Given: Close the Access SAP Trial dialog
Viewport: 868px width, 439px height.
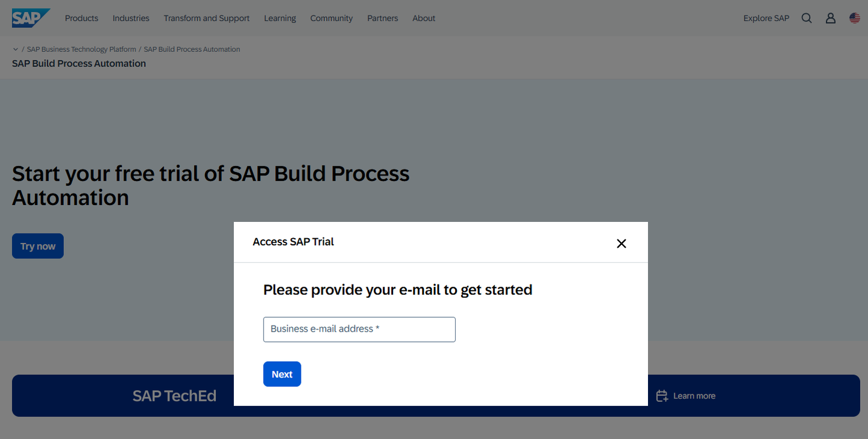Looking at the screenshot, I should [621, 244].
